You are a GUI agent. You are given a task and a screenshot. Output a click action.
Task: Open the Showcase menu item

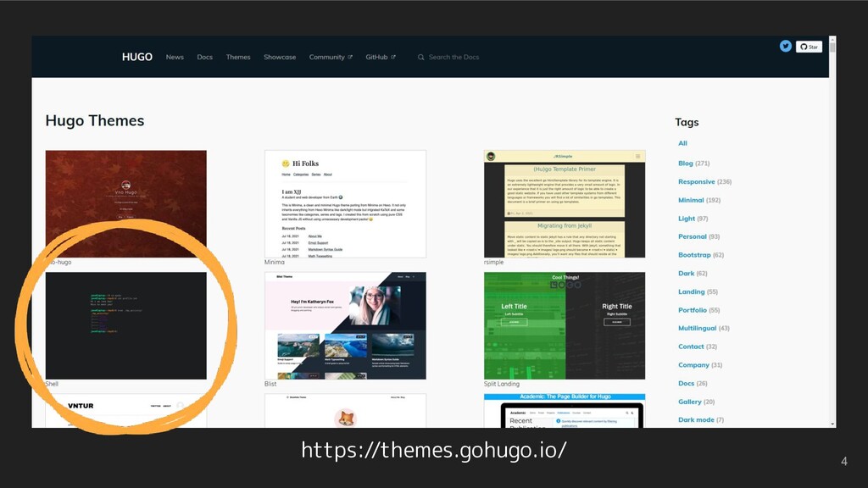point(280,57)
